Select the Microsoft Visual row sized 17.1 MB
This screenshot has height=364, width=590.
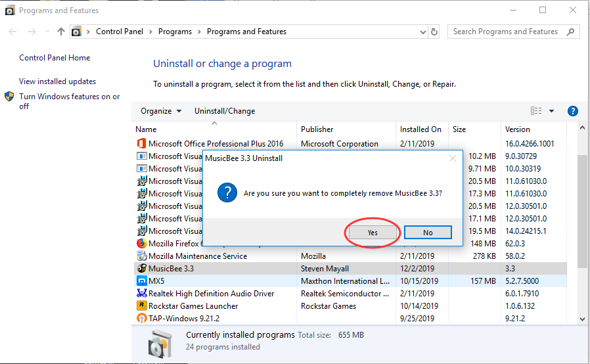point(350,218)
